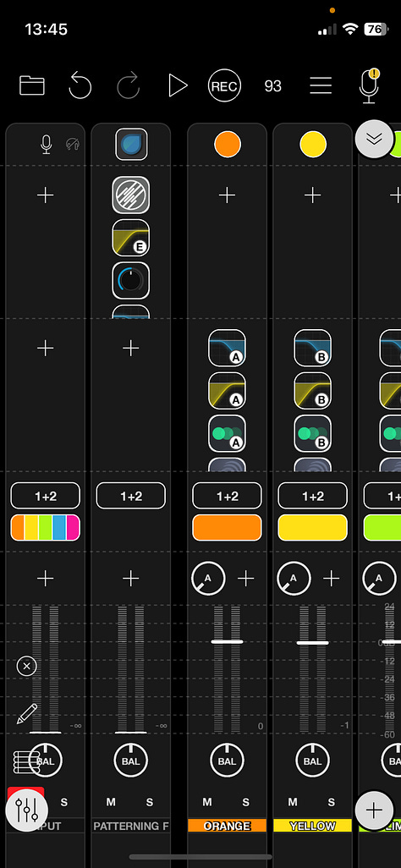Screen dimensions: 401x868
Task: Select the pencil edit tool
Action: 26,713
